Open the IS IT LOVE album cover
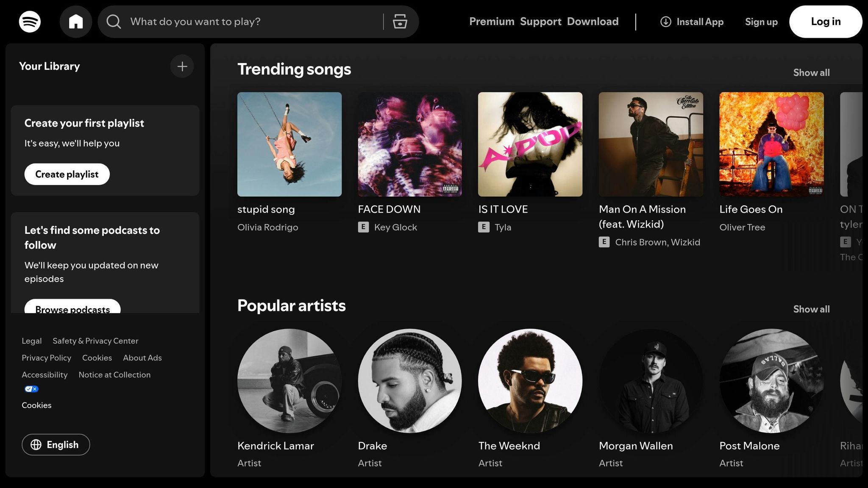The width and height of the screenshot is (868, 488). tap(530, 144)
